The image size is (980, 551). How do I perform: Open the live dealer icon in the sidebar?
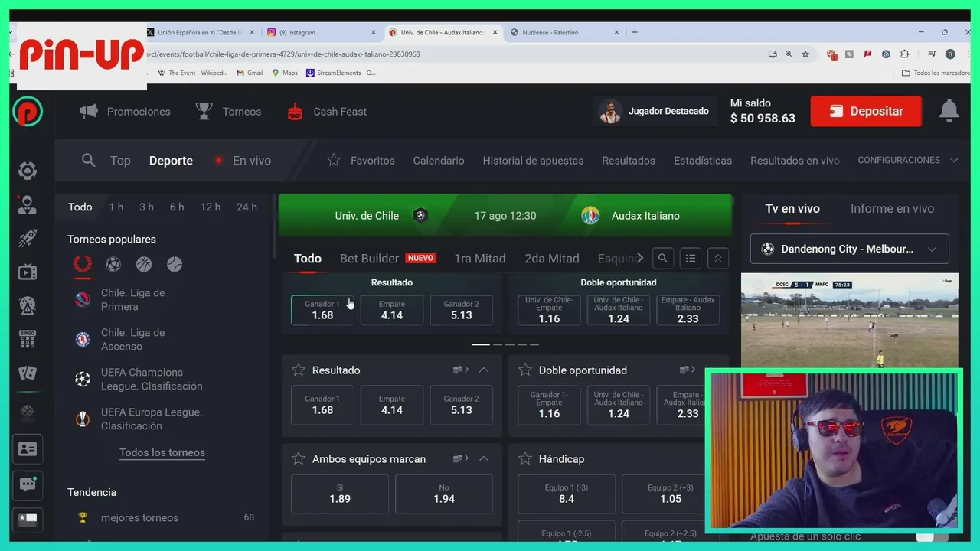click(x=28, y=204)
